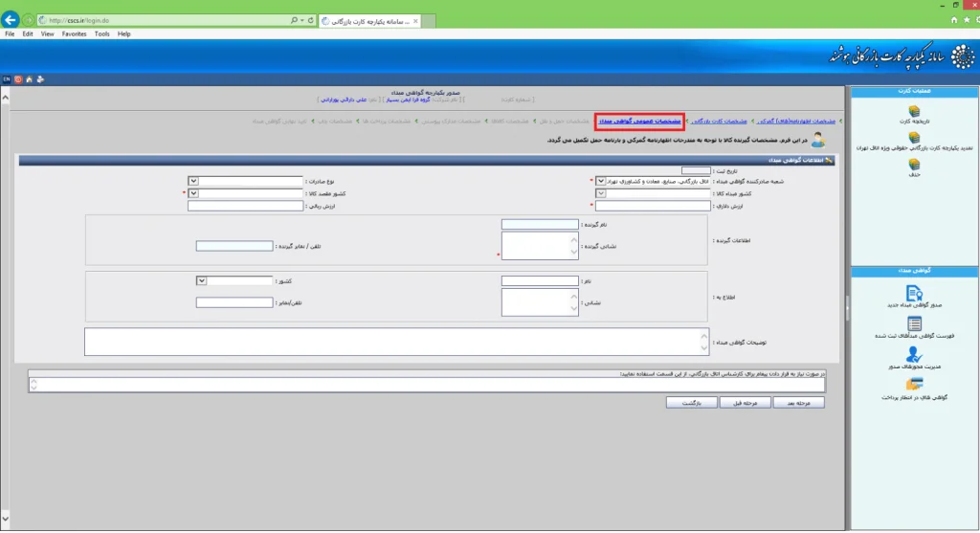
Task: Expand the notify-party country (کشور) dropdown
Action: click(x=201, y=281)
